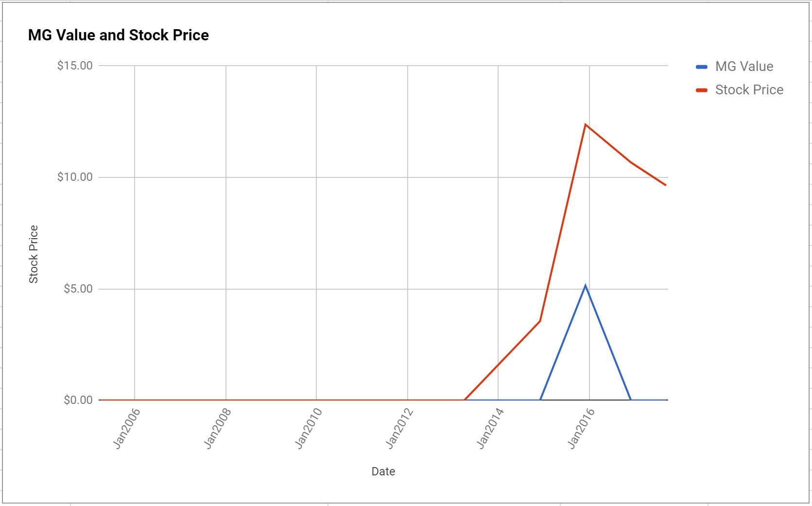Click the blue MG Value line peak

pos(586,286)
